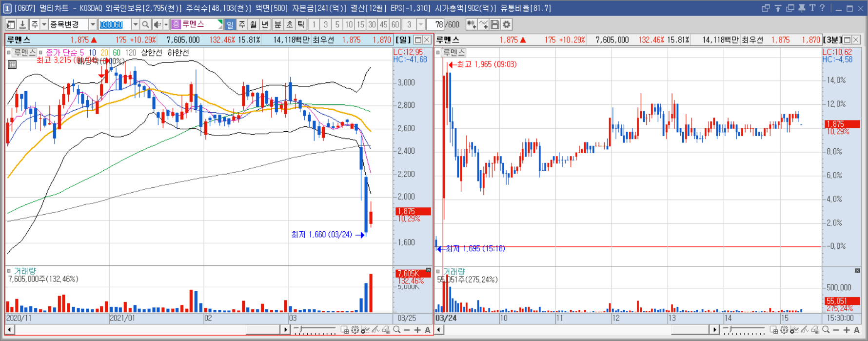Set interval to 15
The height and width of the screenshot is (341, 868).
coord(360,24)
